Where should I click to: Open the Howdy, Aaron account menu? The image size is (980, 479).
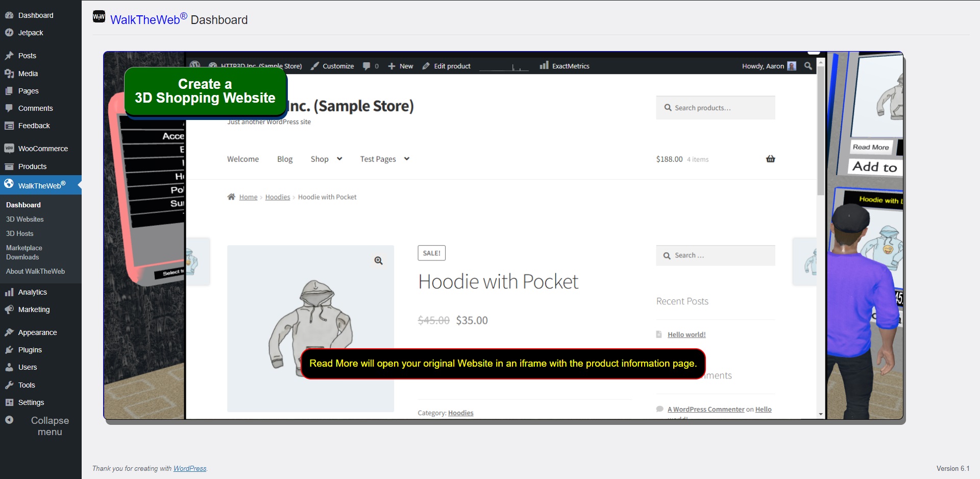[x=769, y=66]
